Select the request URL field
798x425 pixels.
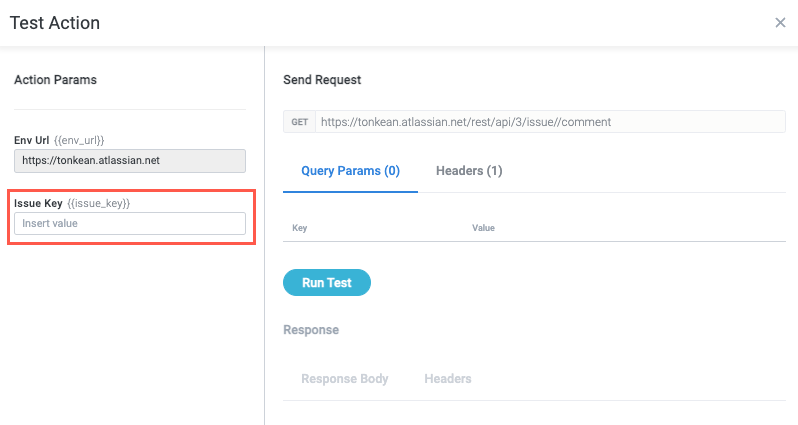tap(550, 122)
